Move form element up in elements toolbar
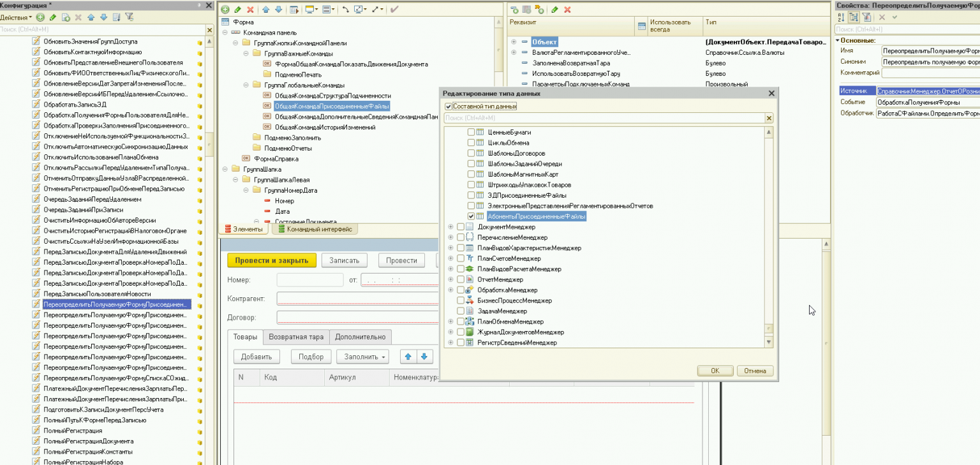The image size is (980, 465). pyautogui.click(x=266, y=10)
